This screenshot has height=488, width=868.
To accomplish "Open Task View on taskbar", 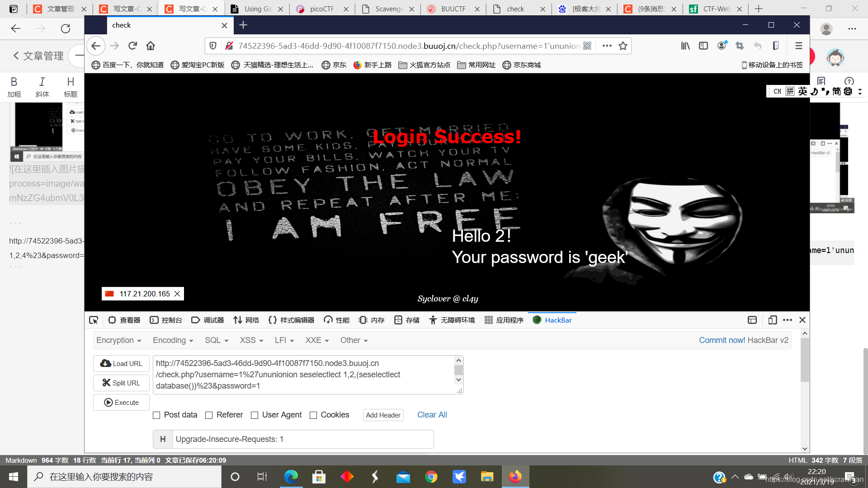I will (x=262, y=477).
